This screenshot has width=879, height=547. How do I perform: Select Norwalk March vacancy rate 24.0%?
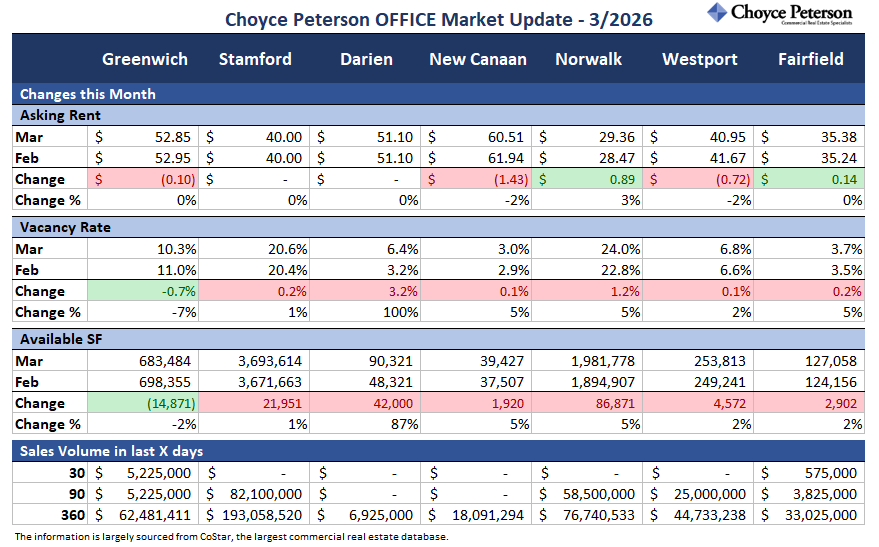point(587,249)
